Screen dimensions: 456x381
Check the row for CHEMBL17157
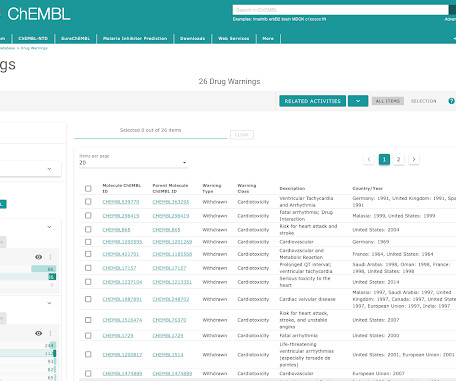click(88, 268)
